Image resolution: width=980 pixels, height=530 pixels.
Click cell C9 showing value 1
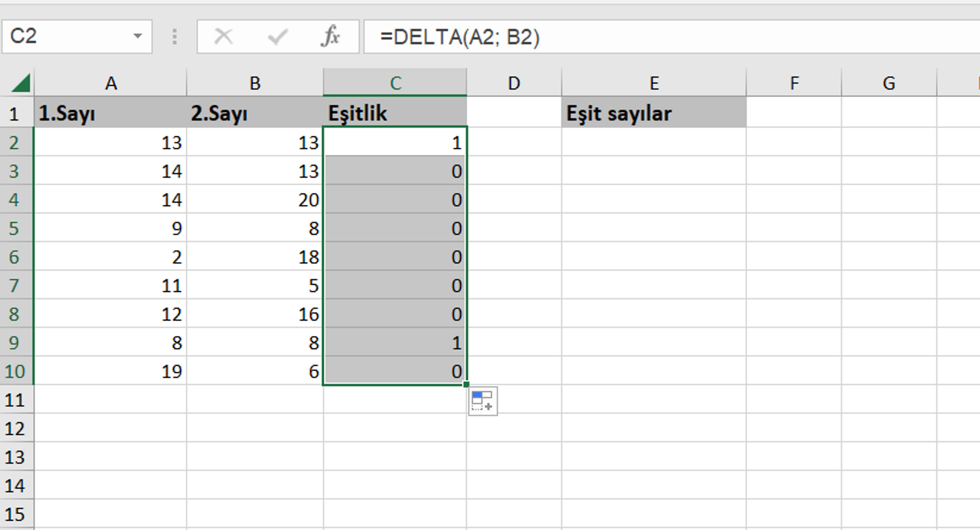pos(395,343)
